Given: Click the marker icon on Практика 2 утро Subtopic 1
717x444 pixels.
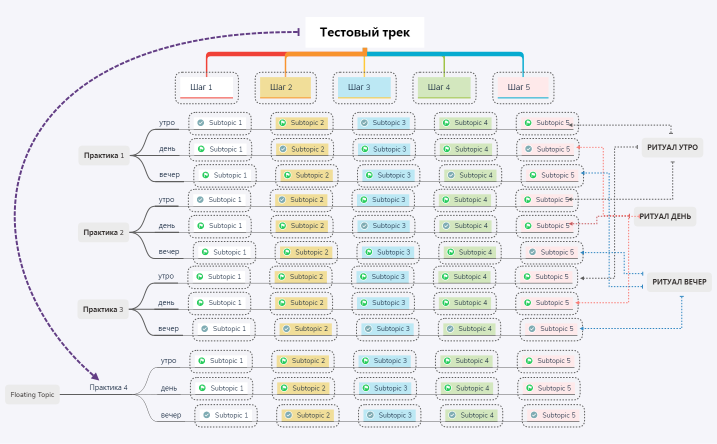Looking at the screenshot, I should [201, 200].
